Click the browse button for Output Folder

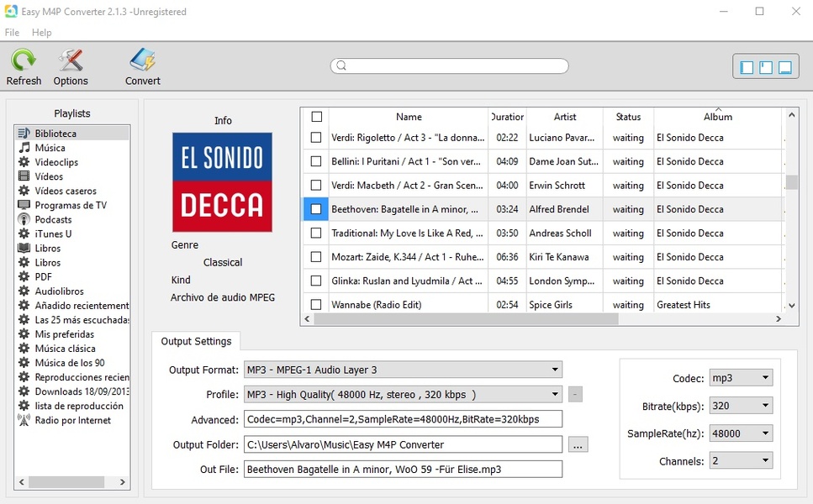[578, 445]
